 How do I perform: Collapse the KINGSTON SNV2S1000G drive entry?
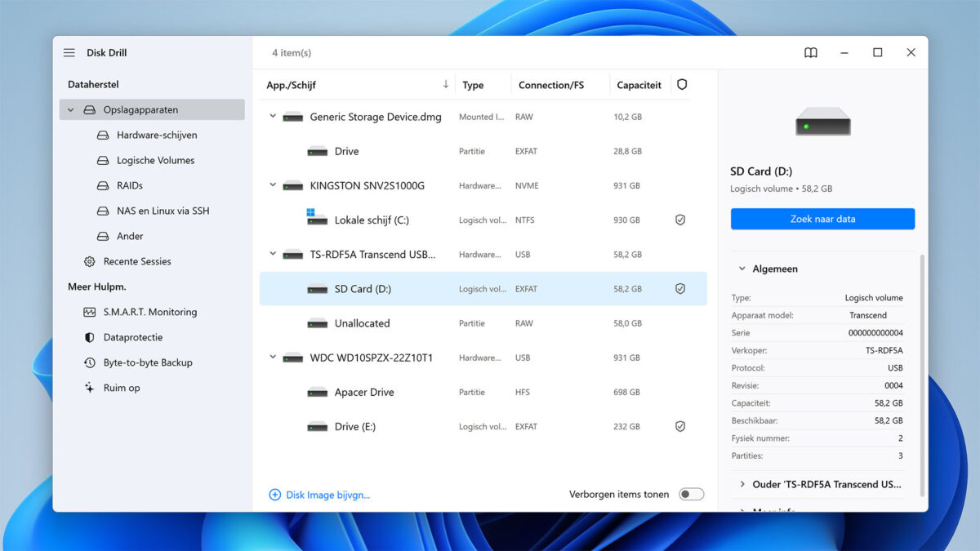273,185
